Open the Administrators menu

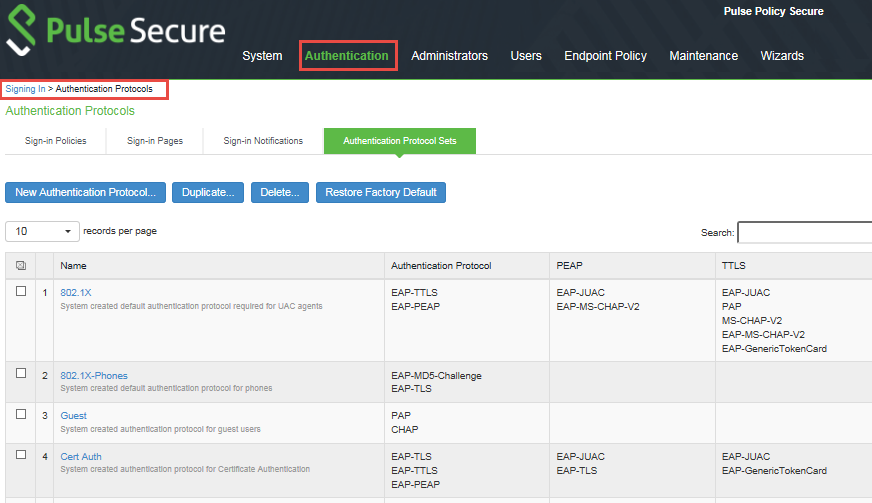click(x=449, y=56)
